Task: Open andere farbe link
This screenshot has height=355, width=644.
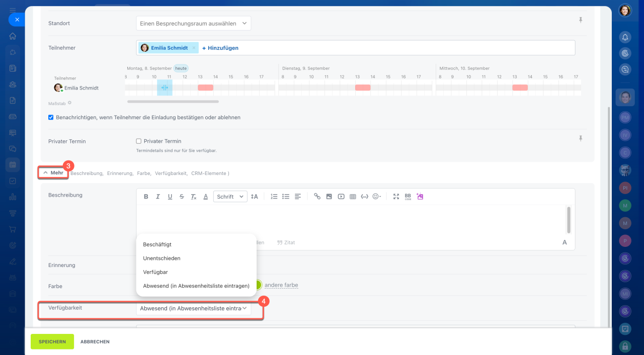Action: (x=281, y=285)
